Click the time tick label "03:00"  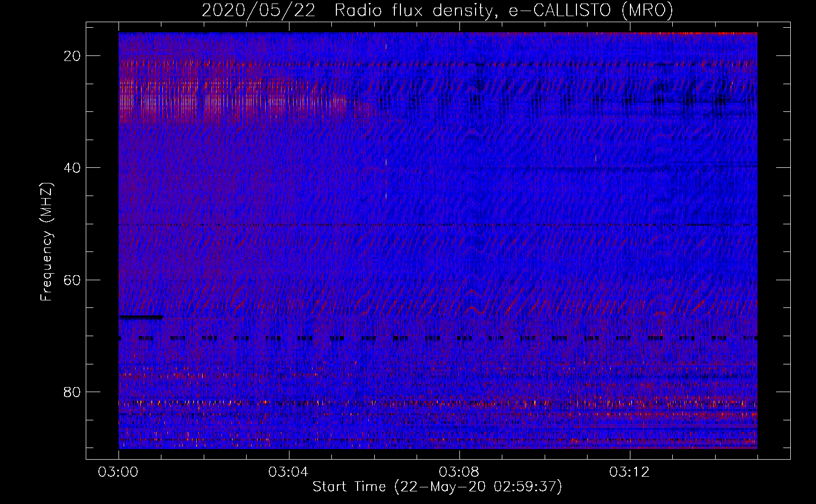(118, 472)
